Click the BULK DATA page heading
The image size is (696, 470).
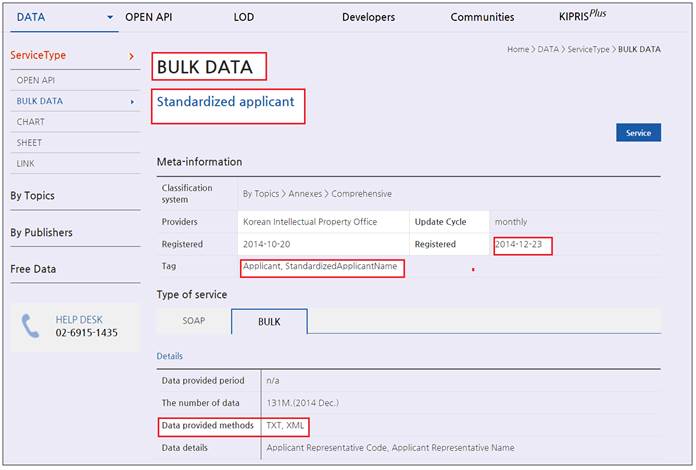(x=205, y=67)
